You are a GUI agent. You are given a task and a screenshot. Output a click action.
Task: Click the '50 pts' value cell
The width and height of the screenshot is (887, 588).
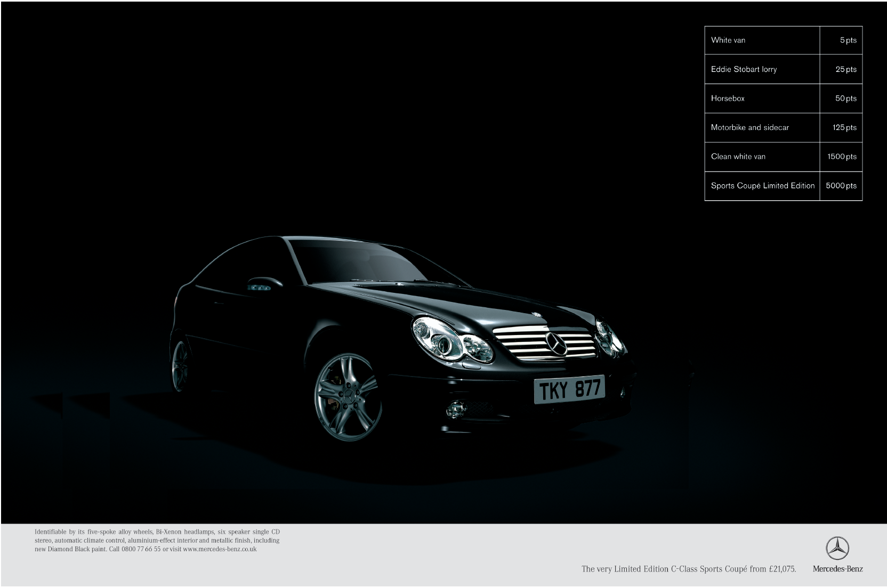click(x=841, y=99)
